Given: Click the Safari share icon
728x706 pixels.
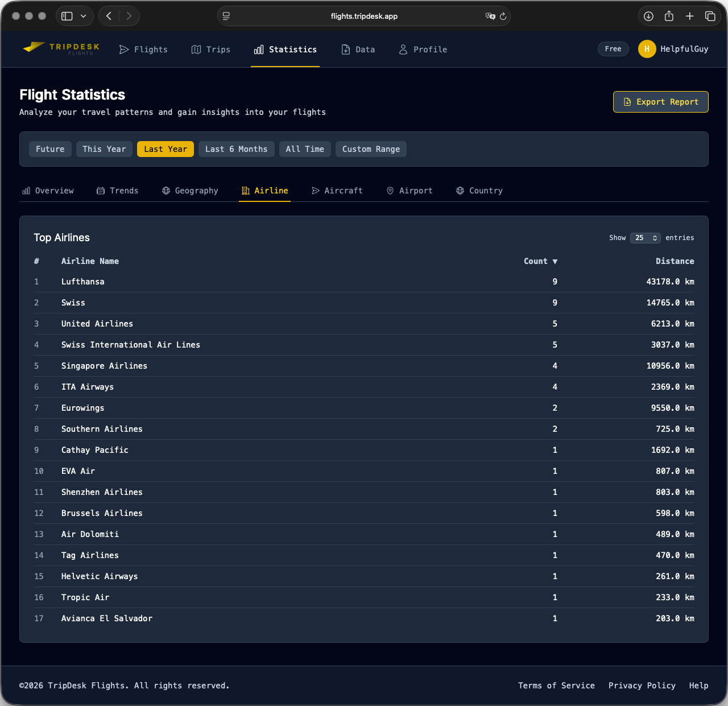Looking at the screenshot, I should click(x=669, y=16).
